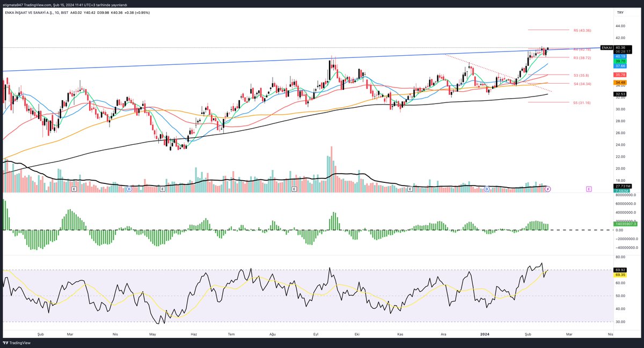Viewport: 644px width, 348px height.
Task: Click the TRY currency label
Action: (x=620, y=12)
